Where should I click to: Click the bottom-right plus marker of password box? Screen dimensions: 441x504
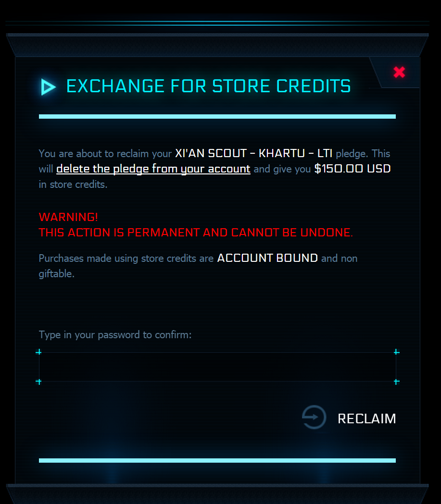396,382
